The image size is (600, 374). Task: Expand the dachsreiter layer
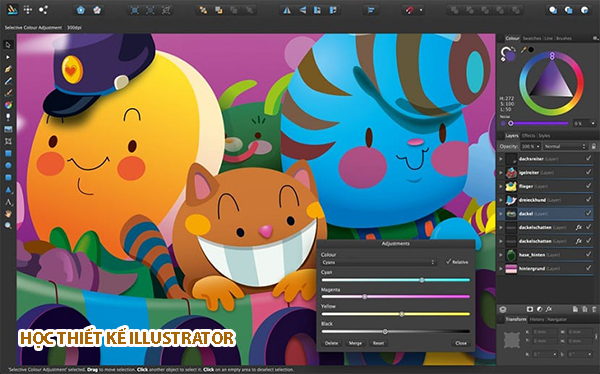coord(501,158)
